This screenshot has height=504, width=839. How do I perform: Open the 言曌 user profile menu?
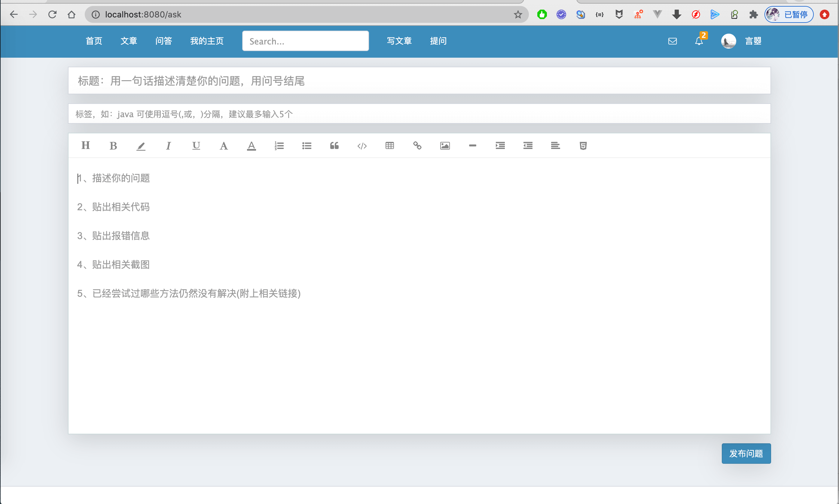point(753,41)
